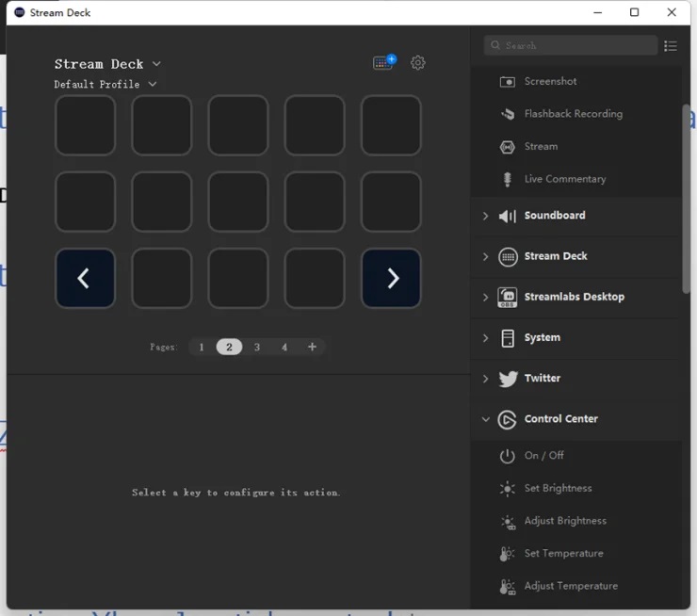Click in the Search actions field

point(571,45)
